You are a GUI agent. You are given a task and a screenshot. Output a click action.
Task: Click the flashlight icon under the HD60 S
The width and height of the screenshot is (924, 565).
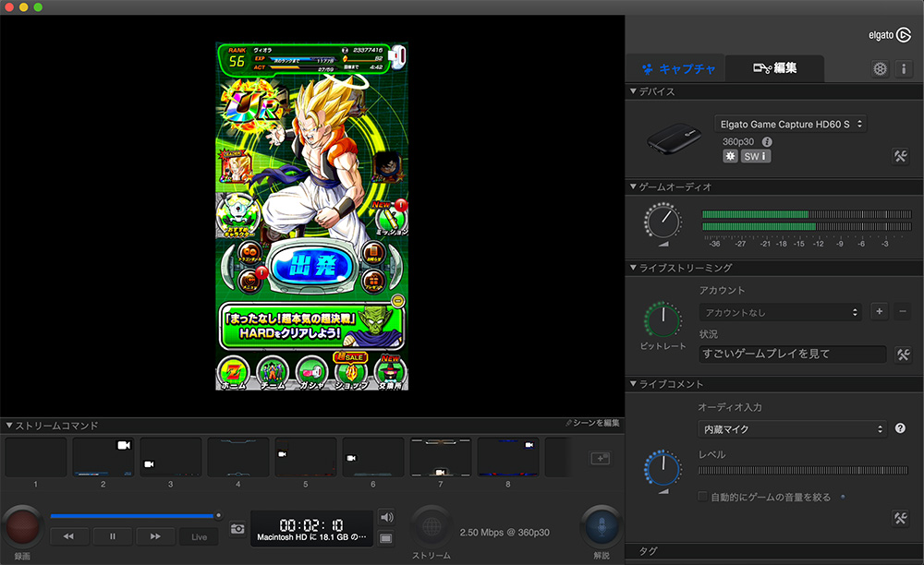729,156
